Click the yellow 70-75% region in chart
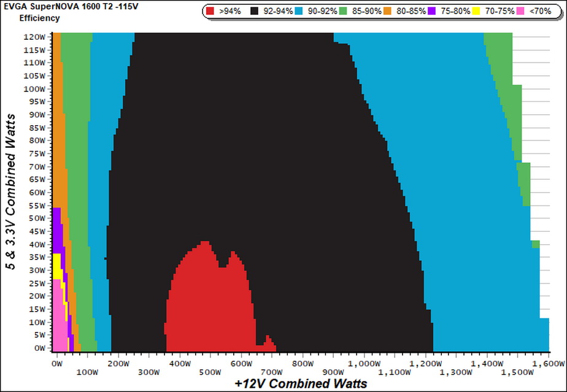The width and height of the screenshot is (567, 392). point(56,266)
